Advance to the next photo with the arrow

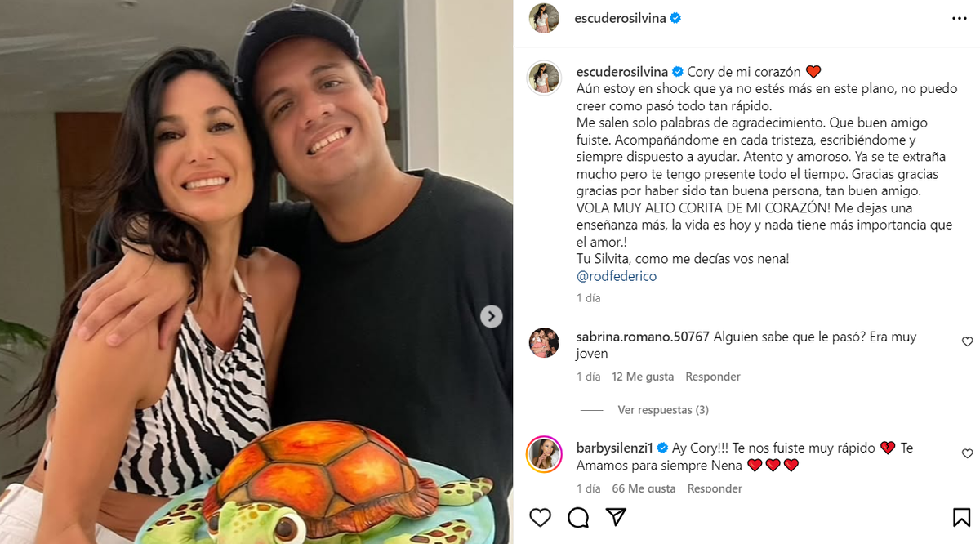[x=491, y=316]
